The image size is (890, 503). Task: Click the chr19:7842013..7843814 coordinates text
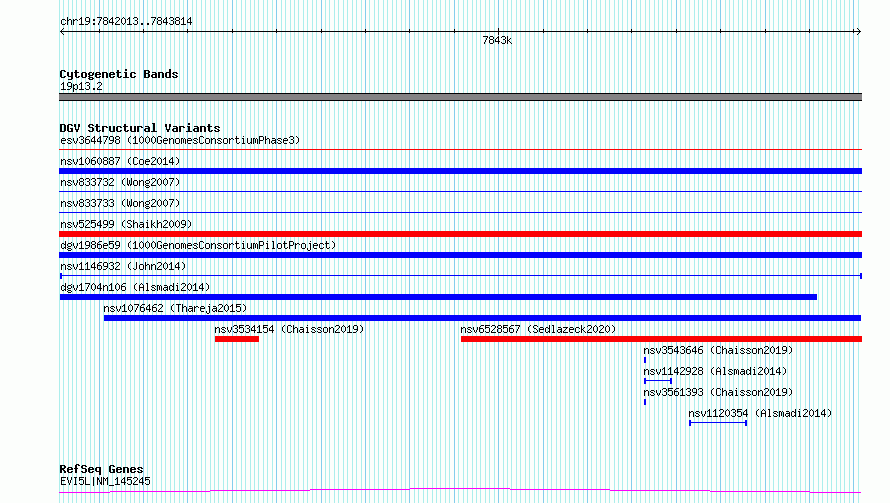[x=126, y=22]
